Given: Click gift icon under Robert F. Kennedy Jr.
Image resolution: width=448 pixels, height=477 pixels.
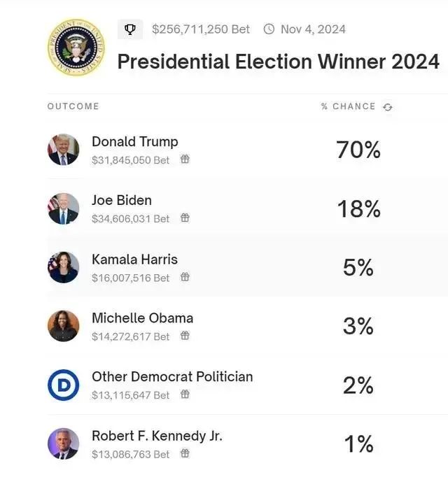Looking at the screenshot, I should pos(185,453).
